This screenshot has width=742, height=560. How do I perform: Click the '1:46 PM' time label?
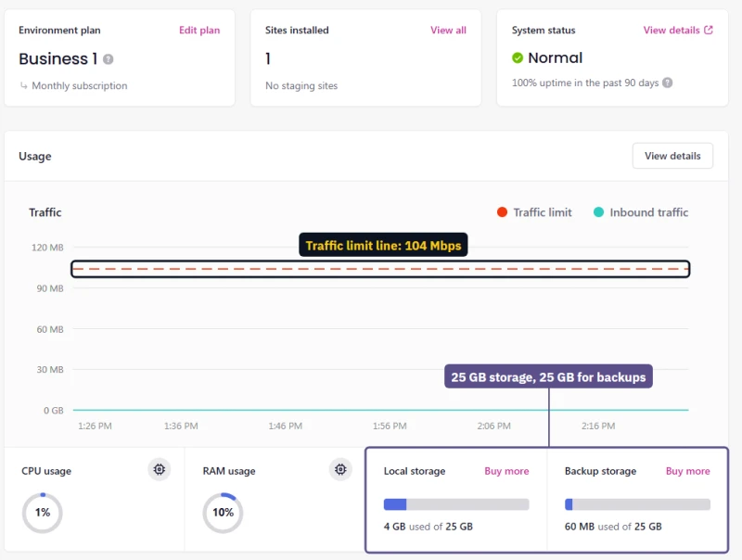tap(286, 426)
